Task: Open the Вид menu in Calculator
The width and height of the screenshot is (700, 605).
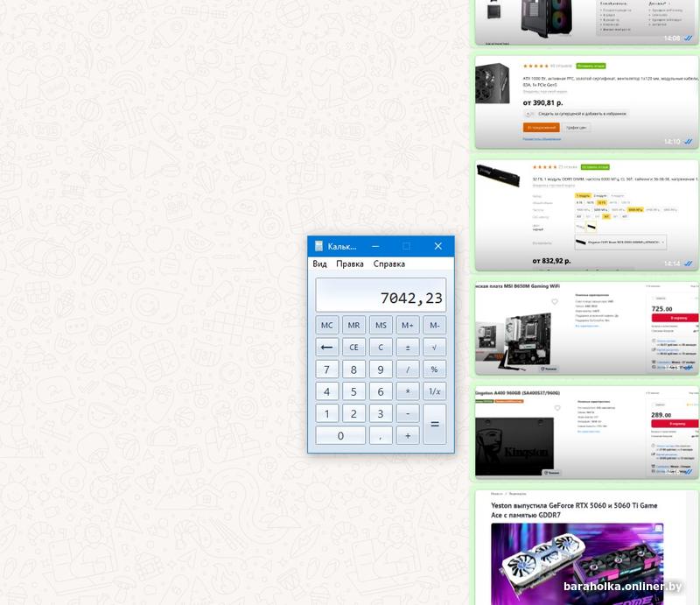Action: 319,264
